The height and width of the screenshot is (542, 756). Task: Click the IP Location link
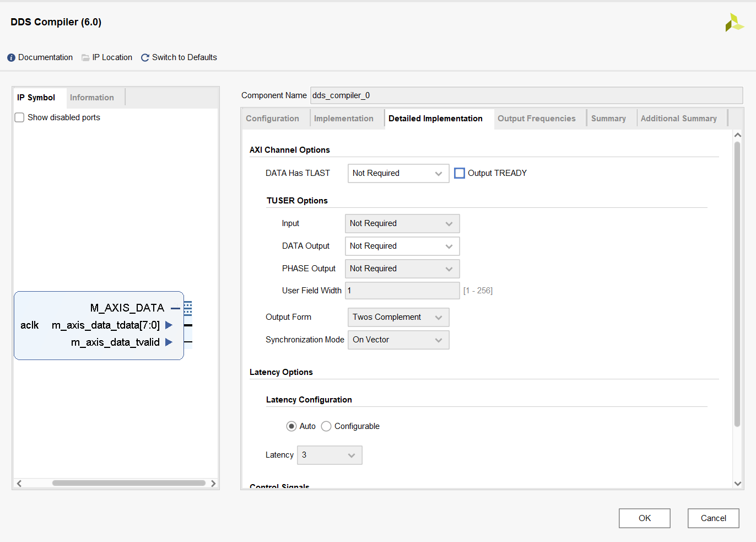click(x=112, y=57)
